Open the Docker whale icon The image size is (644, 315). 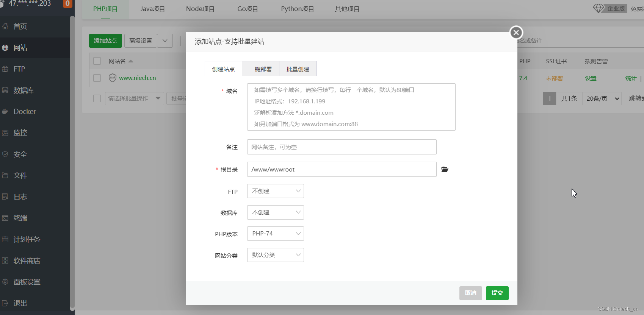[5, 111]
